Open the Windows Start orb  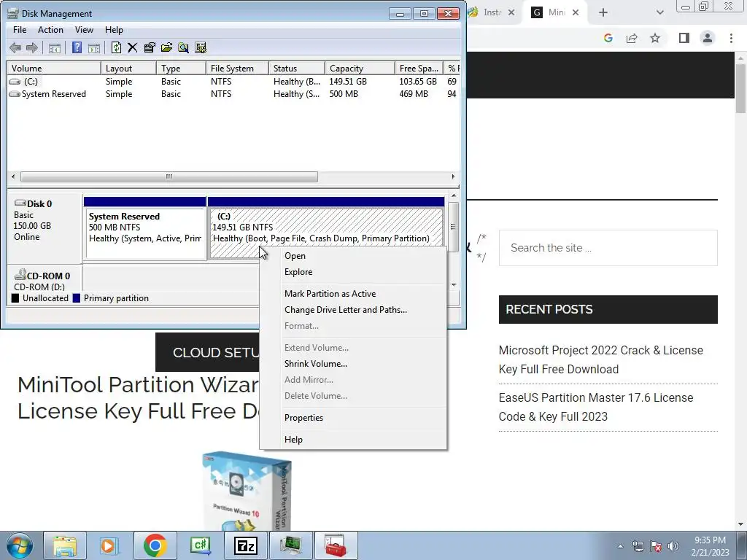point(19,545)
